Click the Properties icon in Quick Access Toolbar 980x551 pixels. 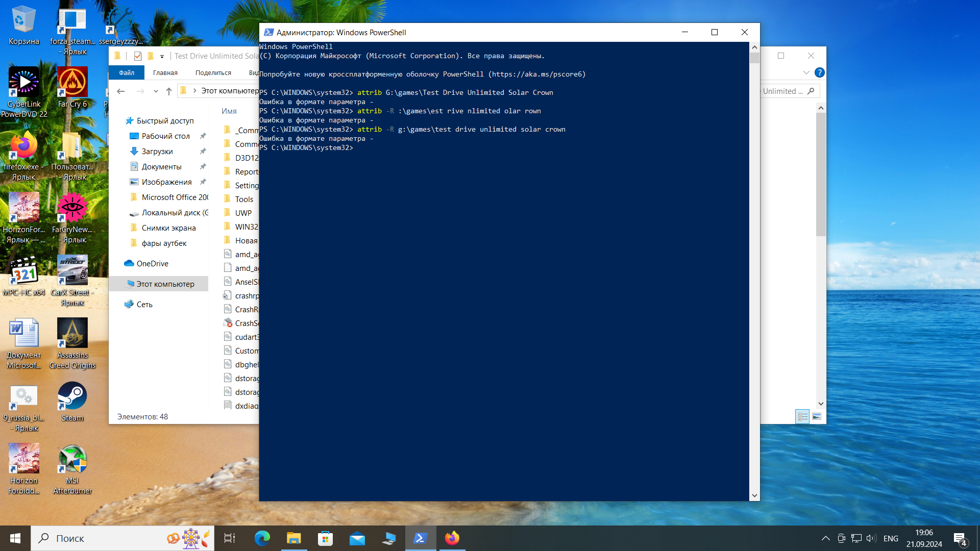[x=138, y=56]
